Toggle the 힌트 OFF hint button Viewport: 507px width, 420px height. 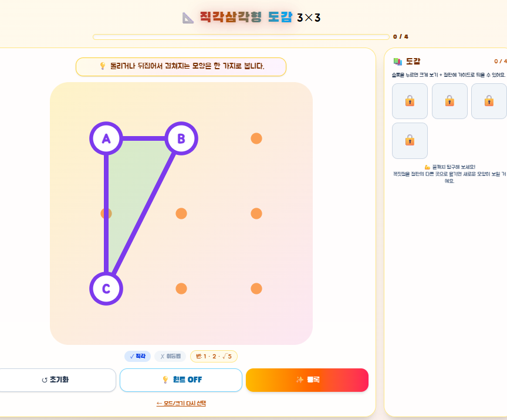181,380
